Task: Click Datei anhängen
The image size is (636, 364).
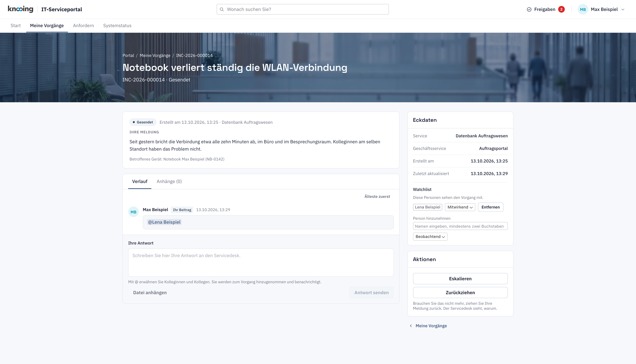Action: pos(150,293)
